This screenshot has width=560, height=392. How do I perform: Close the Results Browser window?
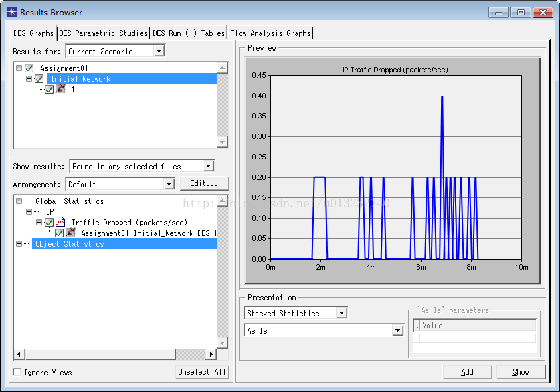(x=543, y=13)
